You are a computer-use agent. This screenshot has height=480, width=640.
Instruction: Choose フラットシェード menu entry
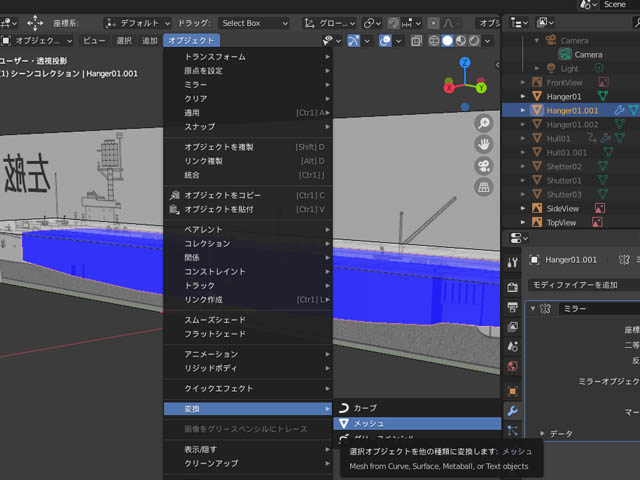pos(248,334)
